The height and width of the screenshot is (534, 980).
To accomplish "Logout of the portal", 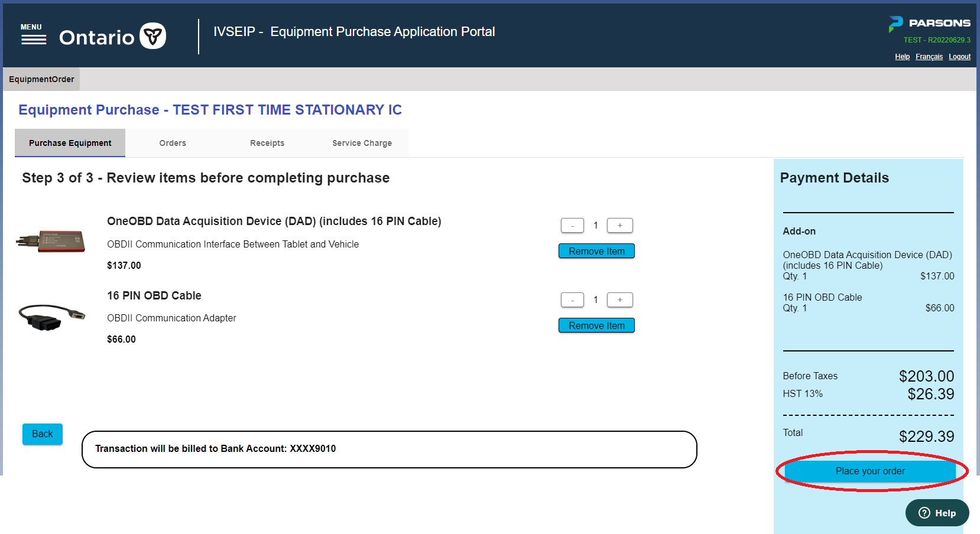I will tap(959, 57).
